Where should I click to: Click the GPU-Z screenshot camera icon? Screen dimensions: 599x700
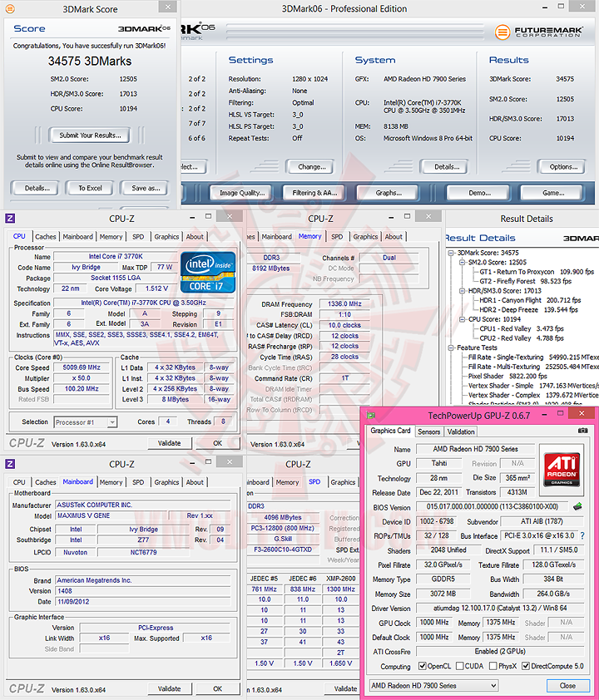pyautogui.click(x=583, y=431)
